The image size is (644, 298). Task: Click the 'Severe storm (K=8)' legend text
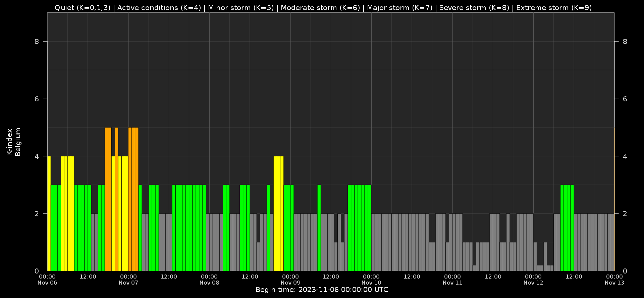474,8
